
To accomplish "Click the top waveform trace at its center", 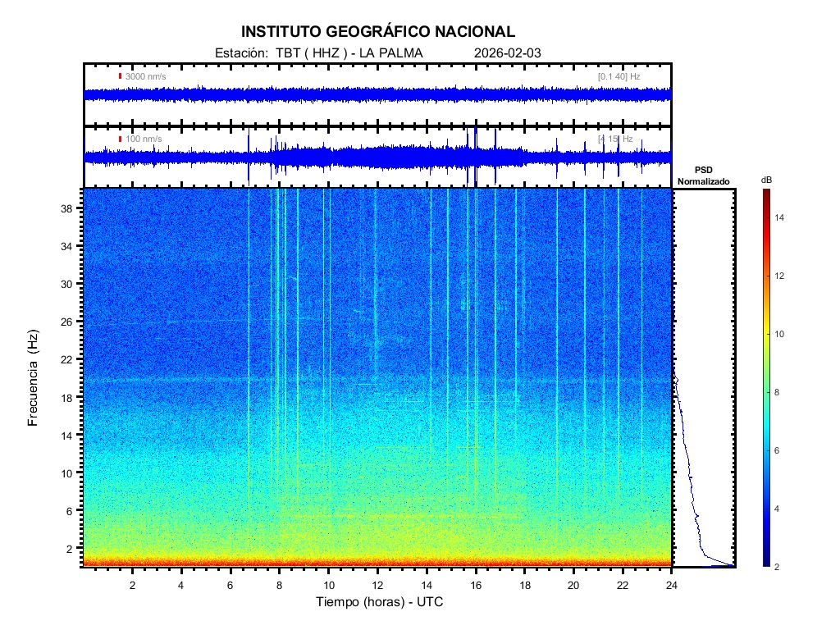I will click(377, 95).
